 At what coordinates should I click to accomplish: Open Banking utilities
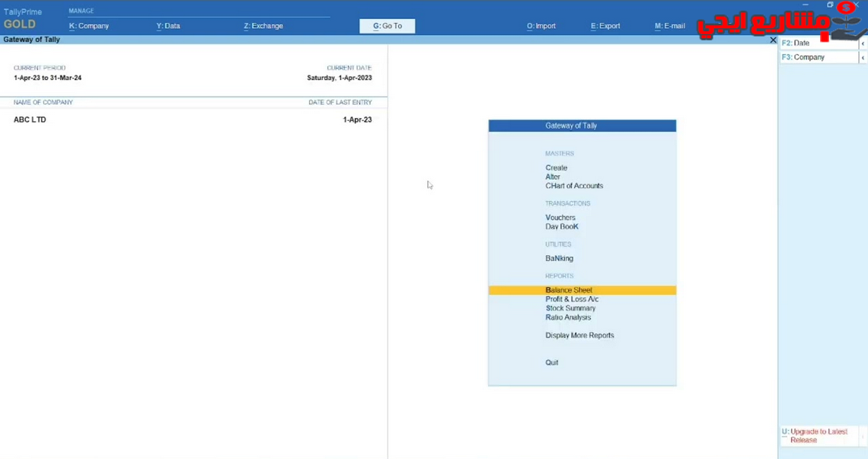559,259
